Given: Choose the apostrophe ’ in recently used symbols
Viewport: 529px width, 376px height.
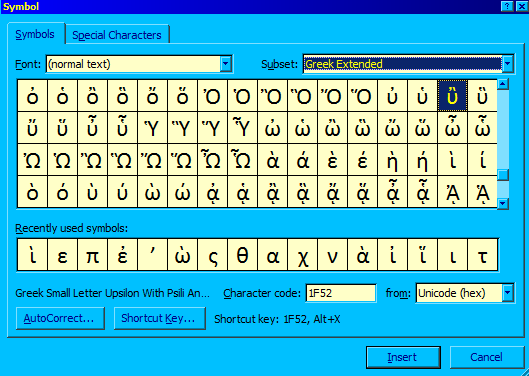Looking at the screenshot, I should coord(152,255).
